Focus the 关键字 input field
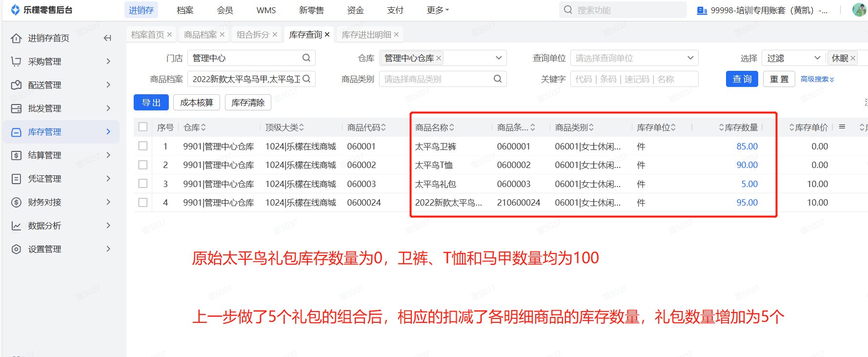The width and height of the screenshot is (868, 357). point(634,79)
